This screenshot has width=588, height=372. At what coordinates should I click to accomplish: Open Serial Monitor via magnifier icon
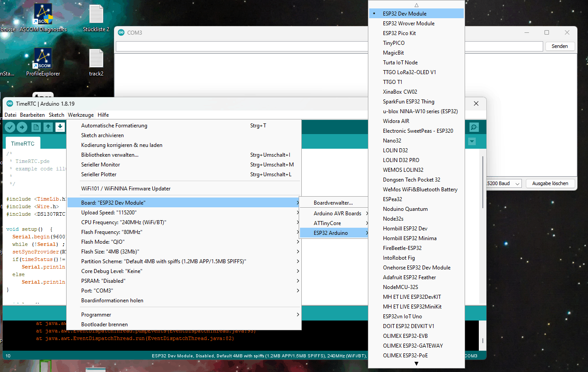click(474, 128)
